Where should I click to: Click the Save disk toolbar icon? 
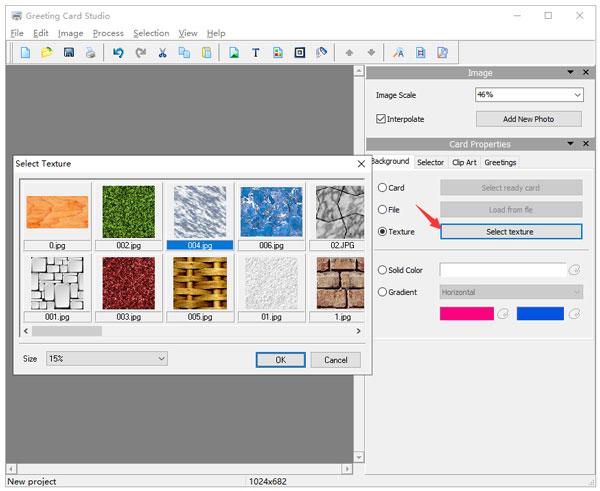point(69,53)
